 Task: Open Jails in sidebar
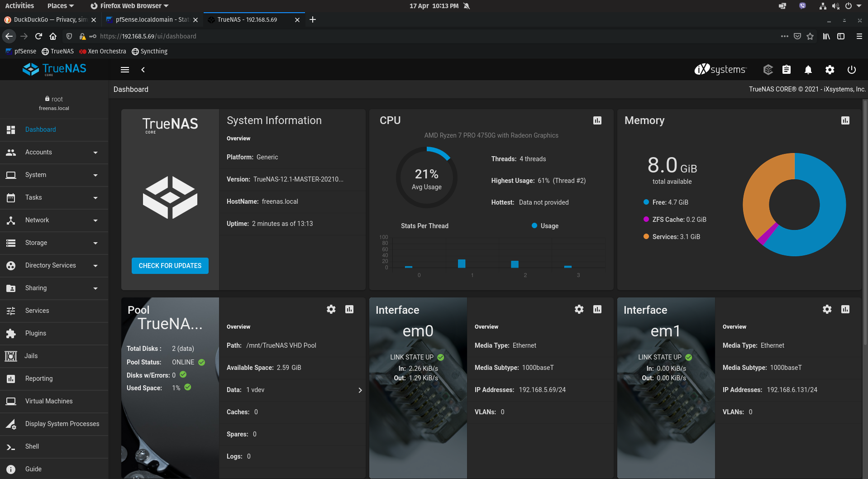click(x=54, y=356)
